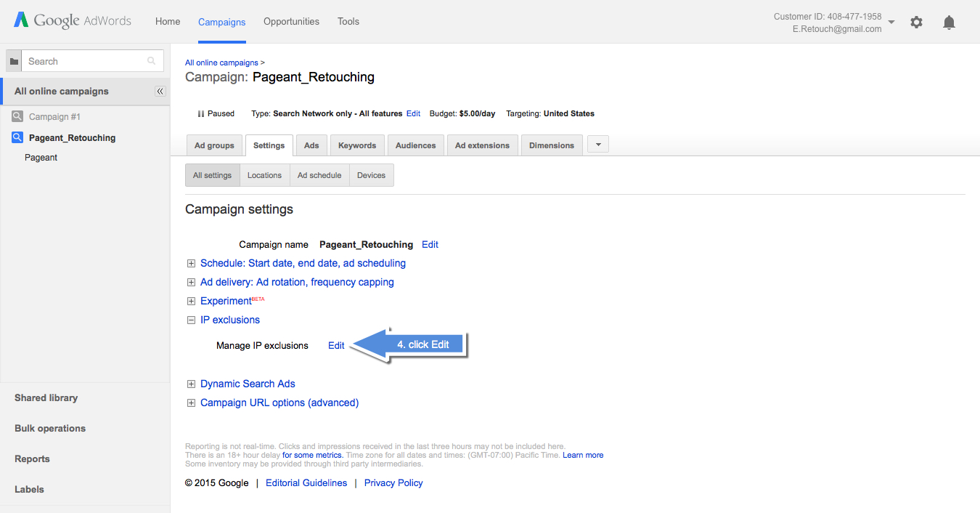Expand the Dynamic Search Ads plus box

191,384
